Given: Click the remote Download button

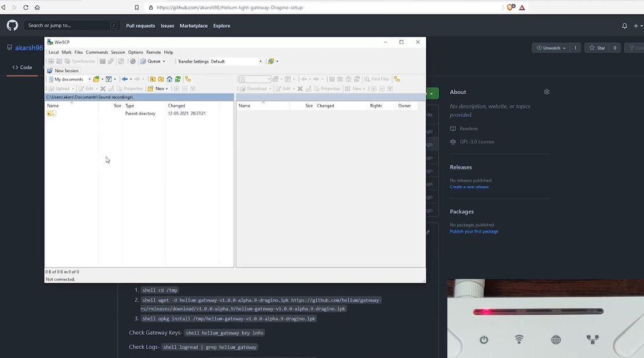Looking at the screenshot, I should [x=253, y=89].
